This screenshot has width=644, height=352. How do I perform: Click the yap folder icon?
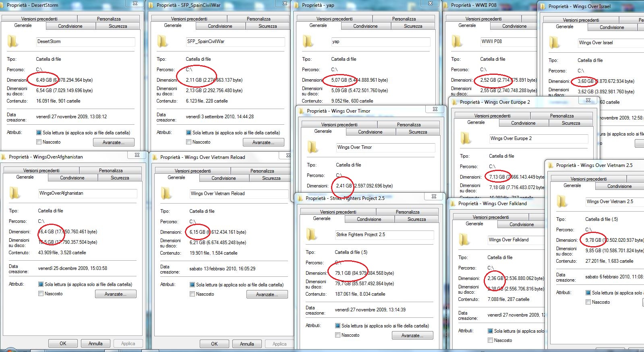[x=308, y=41]
